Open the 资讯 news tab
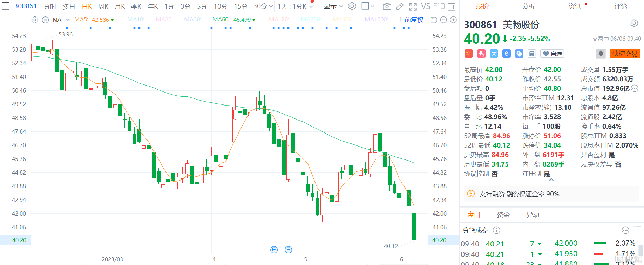644x265 pixels. pyautogui.click(x=575, y=6)
